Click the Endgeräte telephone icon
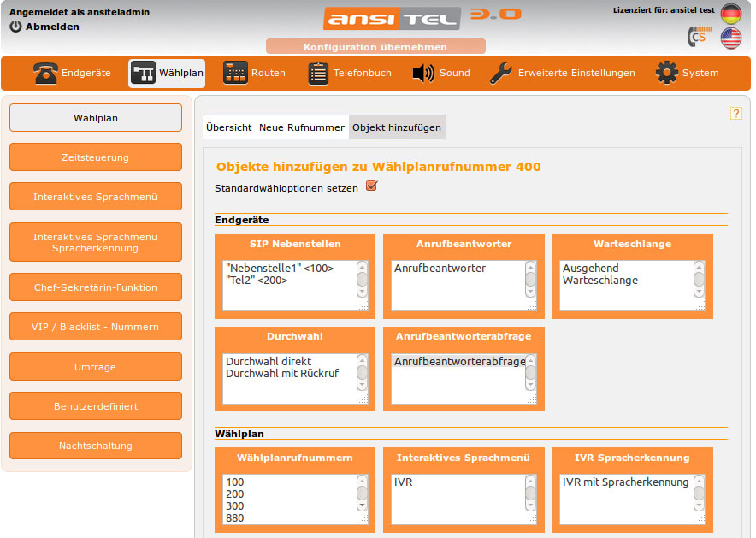The image size is (756, 538). (45, 74)
